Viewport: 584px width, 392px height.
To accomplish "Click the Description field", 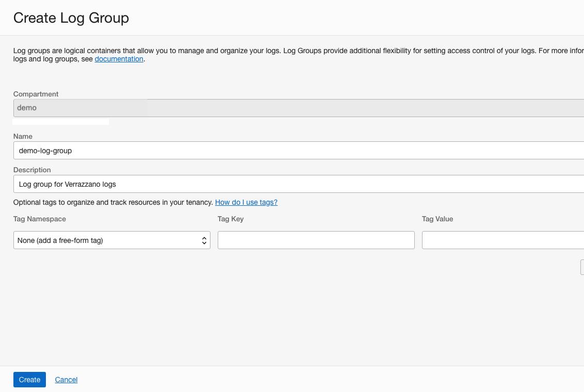I will tap(206, 184).
